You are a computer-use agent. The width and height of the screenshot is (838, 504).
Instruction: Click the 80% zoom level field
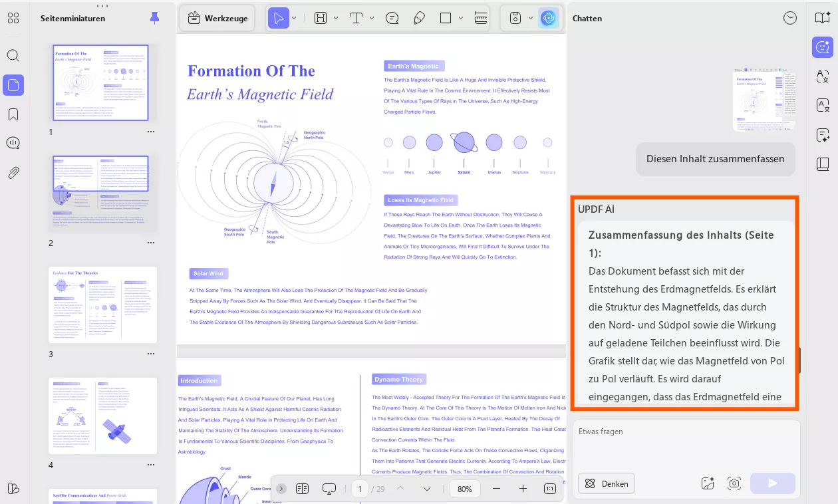coord(465,489)
